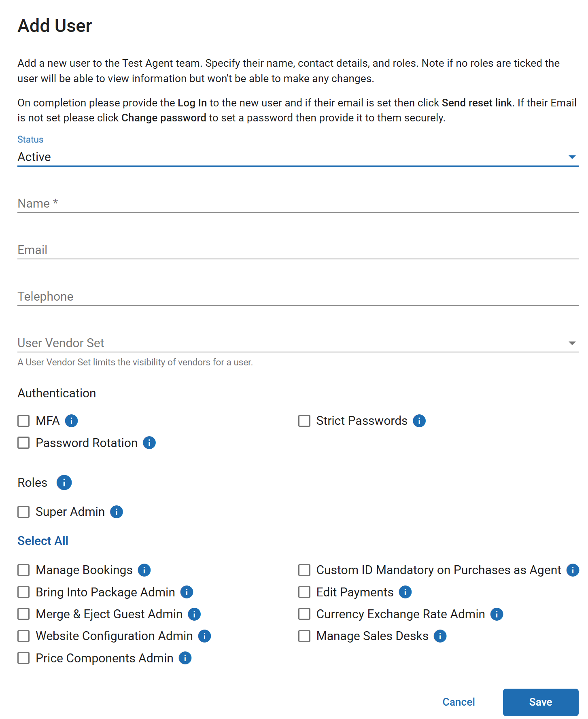Click the Select All roles link
The image size is (588, 719).
(x=43, y=541)
